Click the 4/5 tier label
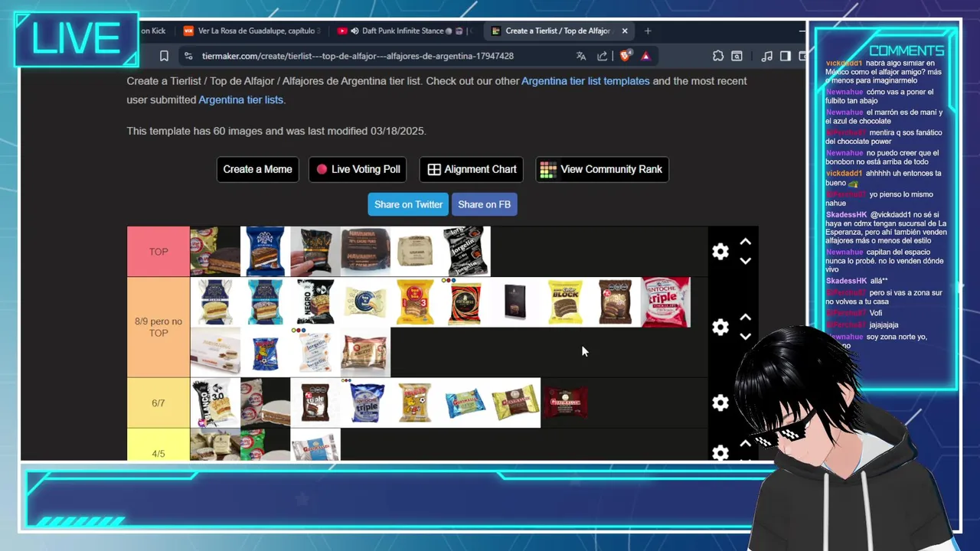Screen dimensions: 980x551 pyautogui.click(x=158, y=445)
